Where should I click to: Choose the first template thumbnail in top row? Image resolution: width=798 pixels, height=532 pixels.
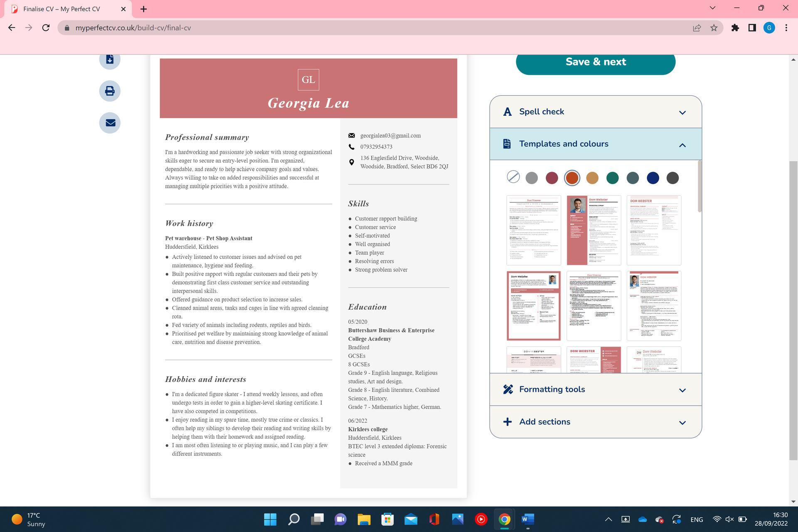(x=534, y=230)
